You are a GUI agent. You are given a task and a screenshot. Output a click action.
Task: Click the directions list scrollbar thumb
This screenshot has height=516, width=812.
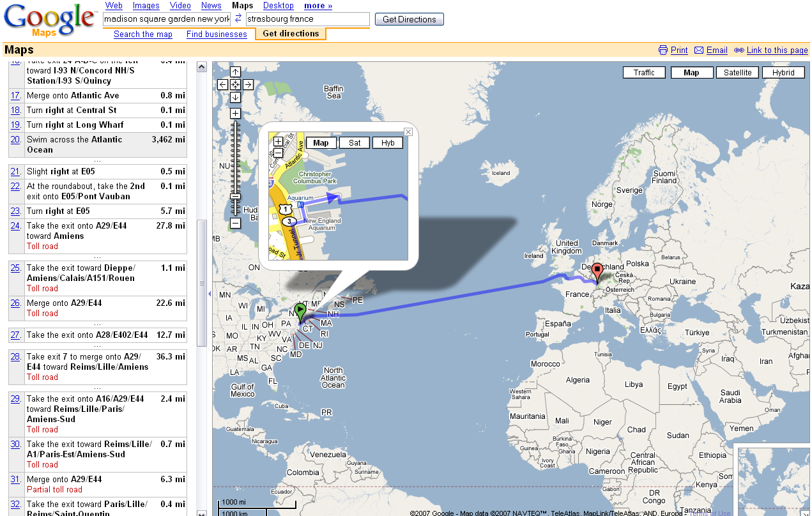coord(201,283)
